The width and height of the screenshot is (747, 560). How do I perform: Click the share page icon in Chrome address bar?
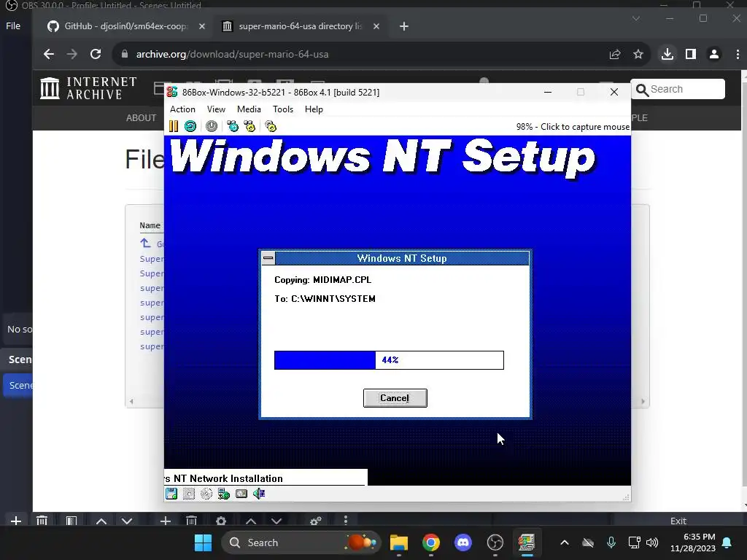(614, 54)
